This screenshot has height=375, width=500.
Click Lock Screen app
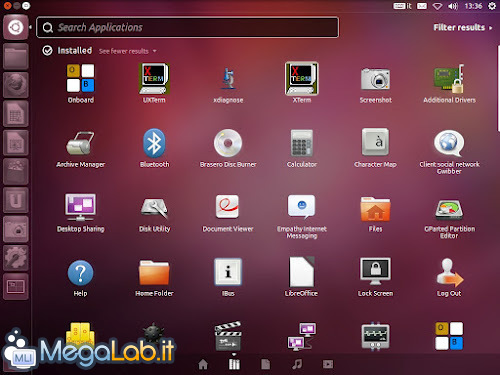click(x=376, y=277)
